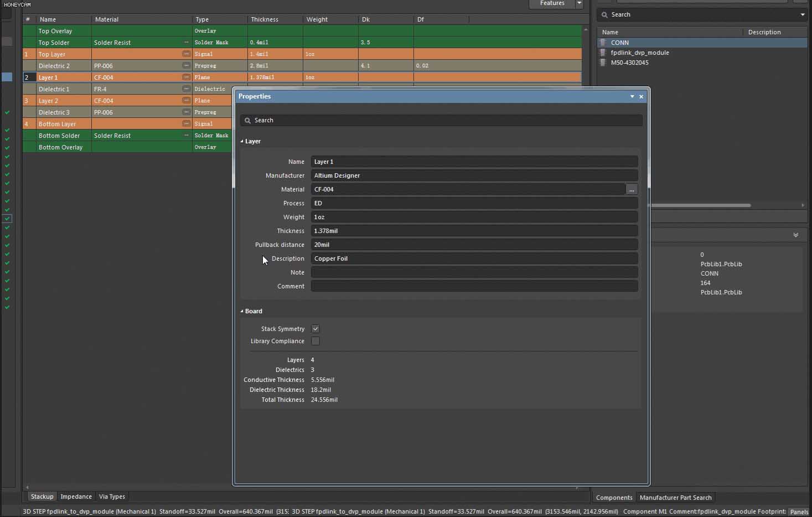Image resolution: width=812 pixels, height=517 pixels.
Task: Browse material via ellipsis beside CF-004 field
Action: (x=631, y=190)
